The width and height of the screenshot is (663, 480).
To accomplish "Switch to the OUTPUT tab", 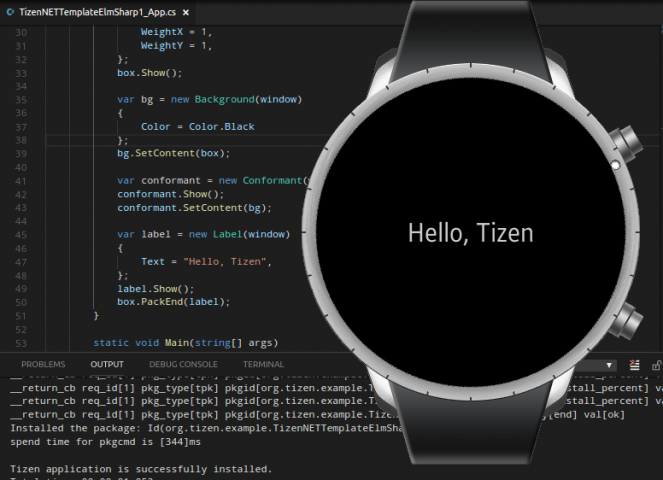I will (x=107, y=365).
